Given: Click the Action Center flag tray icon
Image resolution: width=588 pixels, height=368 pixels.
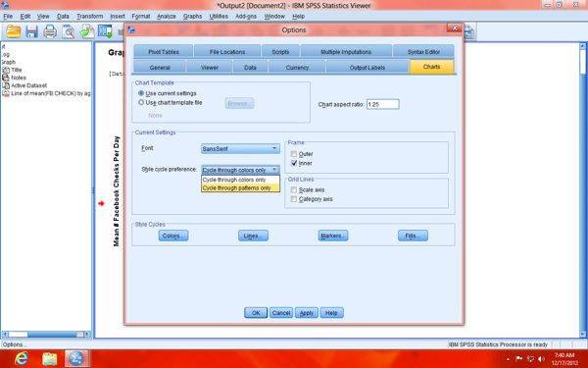Looking at the screenshot, I should [x=519, y=359].
